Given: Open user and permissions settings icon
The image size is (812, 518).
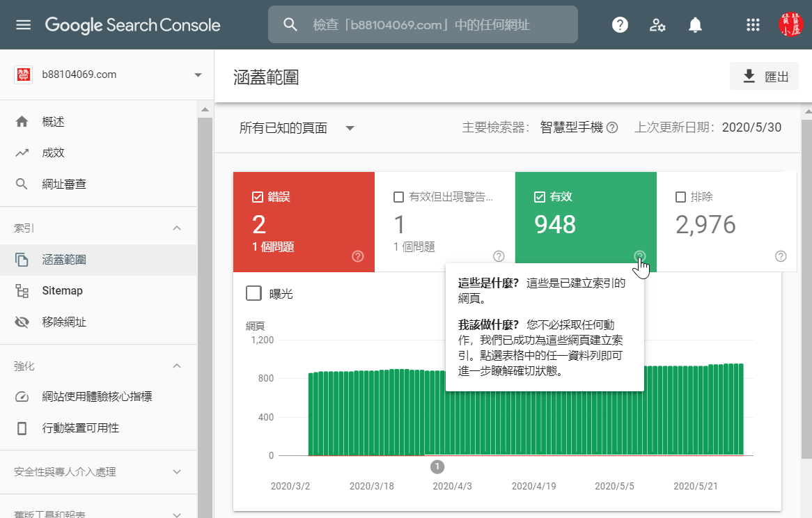Looking at the screenshot, I should [x=657, y=25].
